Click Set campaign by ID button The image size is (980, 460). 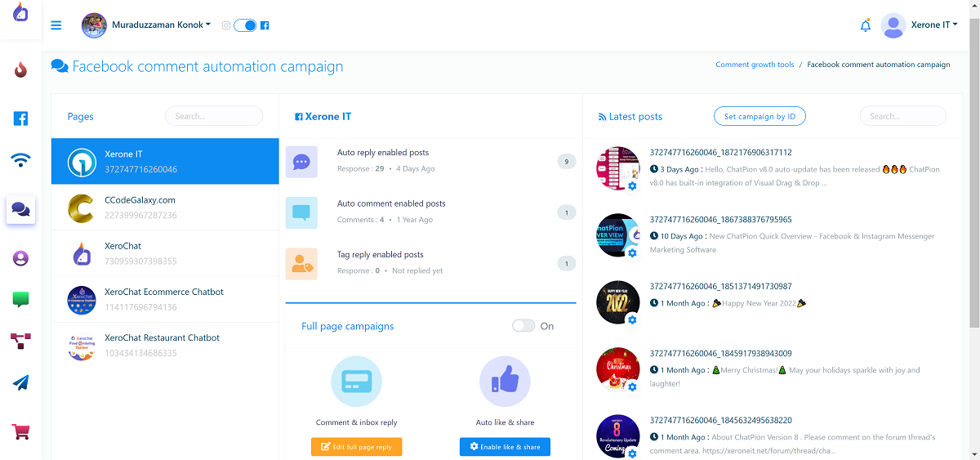point(759,116)
